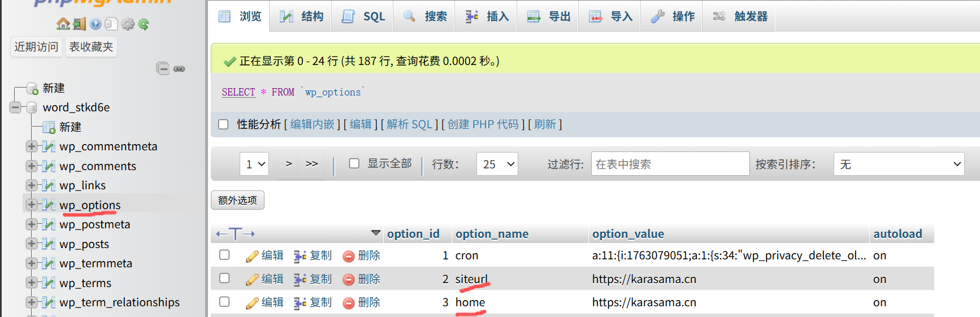Click the phpMyAdmin home icon
980x317 pixels.
tap(63, 24)
